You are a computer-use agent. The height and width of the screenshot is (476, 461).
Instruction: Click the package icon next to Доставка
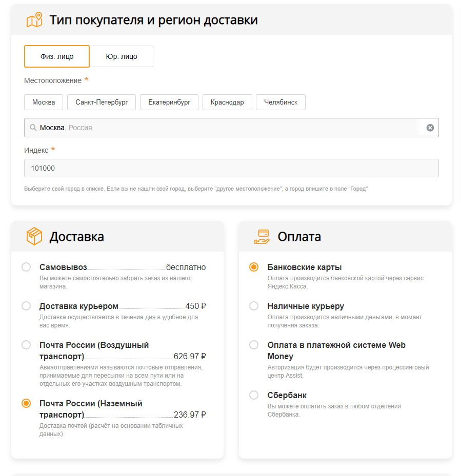(x=32, y=236)
